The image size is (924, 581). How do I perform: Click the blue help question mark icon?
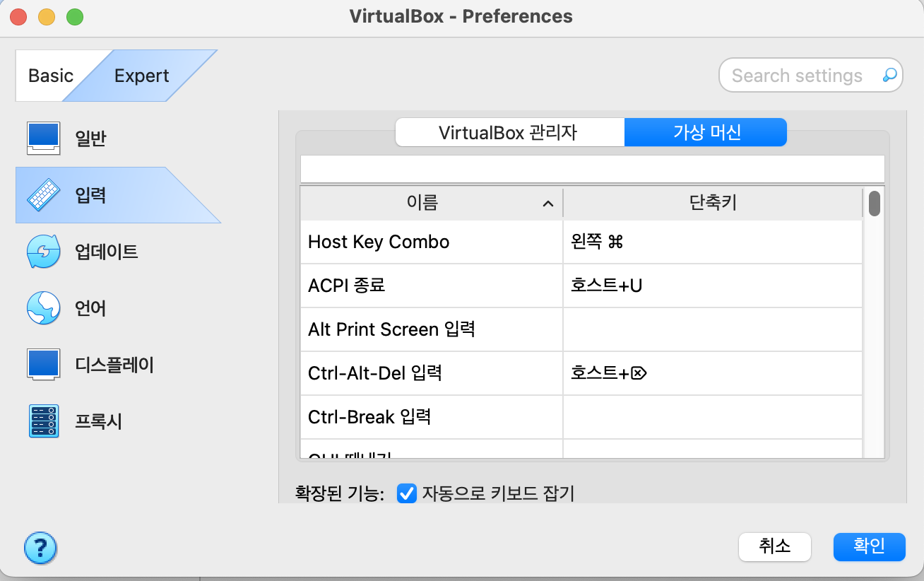[x=41, y=547]
